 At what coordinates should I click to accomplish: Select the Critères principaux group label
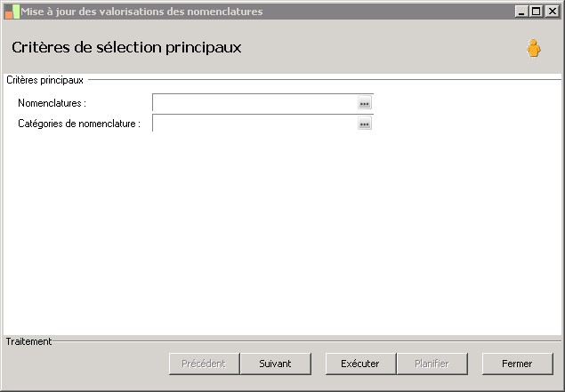(x=44, y=80)
